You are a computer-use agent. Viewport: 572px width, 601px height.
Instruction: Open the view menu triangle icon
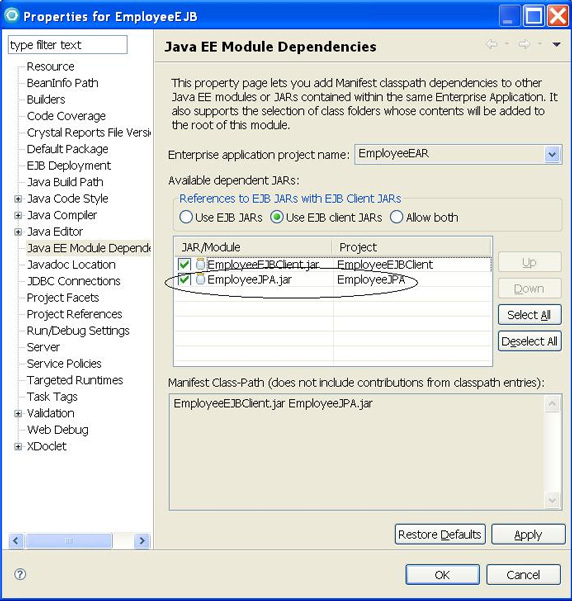557,44
